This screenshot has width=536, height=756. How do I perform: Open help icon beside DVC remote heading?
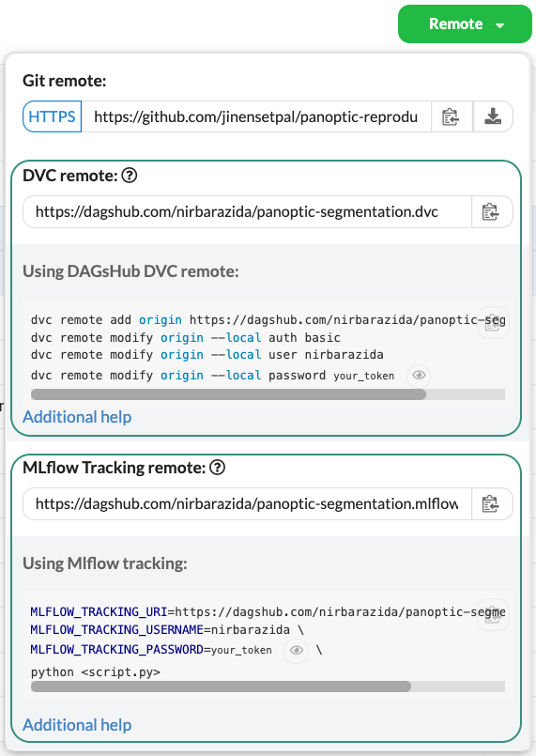click(130, 176)
